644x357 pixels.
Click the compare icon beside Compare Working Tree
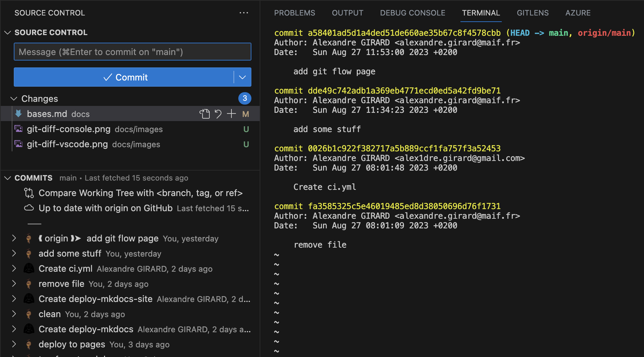click(29, 193)
